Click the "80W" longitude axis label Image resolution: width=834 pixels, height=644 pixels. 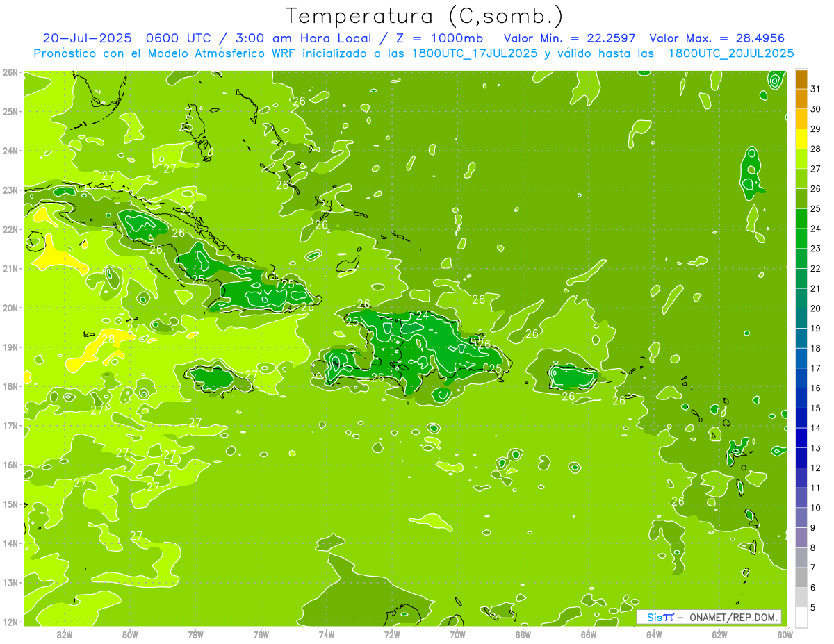click(130, 634)
